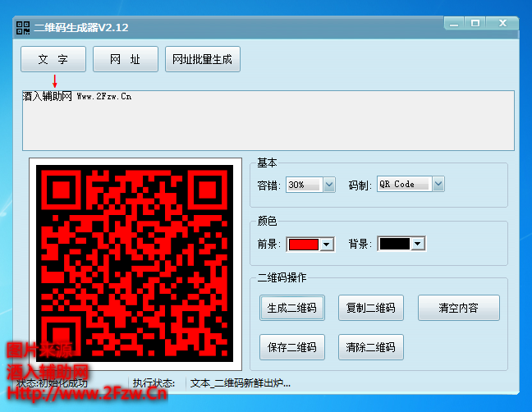The width and height of the screenshot is (532, 412).
Task: Close the QR generator window
Action: (502, 24)
